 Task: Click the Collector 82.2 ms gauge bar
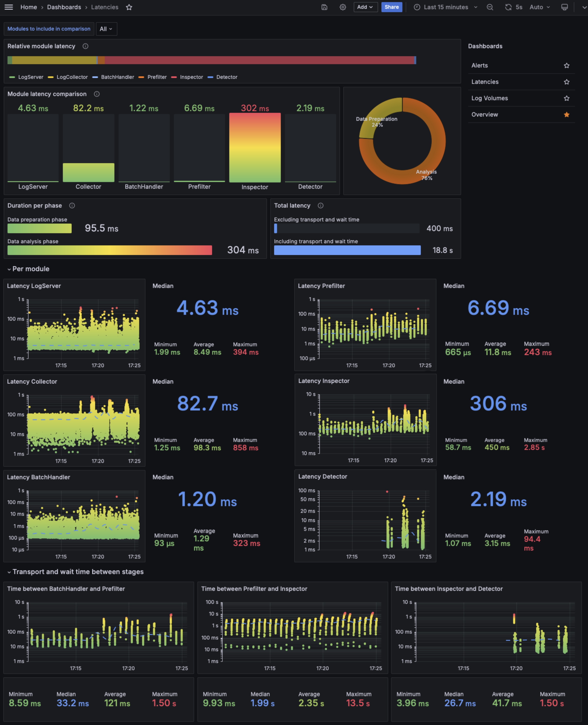pyautogui.click(x=88, y=173)
